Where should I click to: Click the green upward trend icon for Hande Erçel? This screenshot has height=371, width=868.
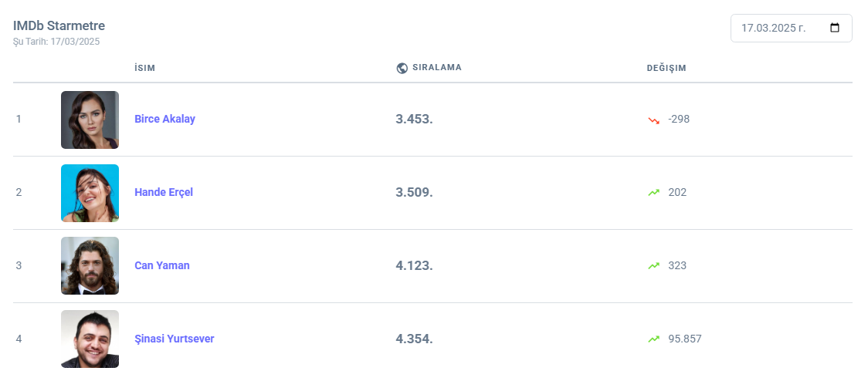pyautogui.click(x=654, y=192)
